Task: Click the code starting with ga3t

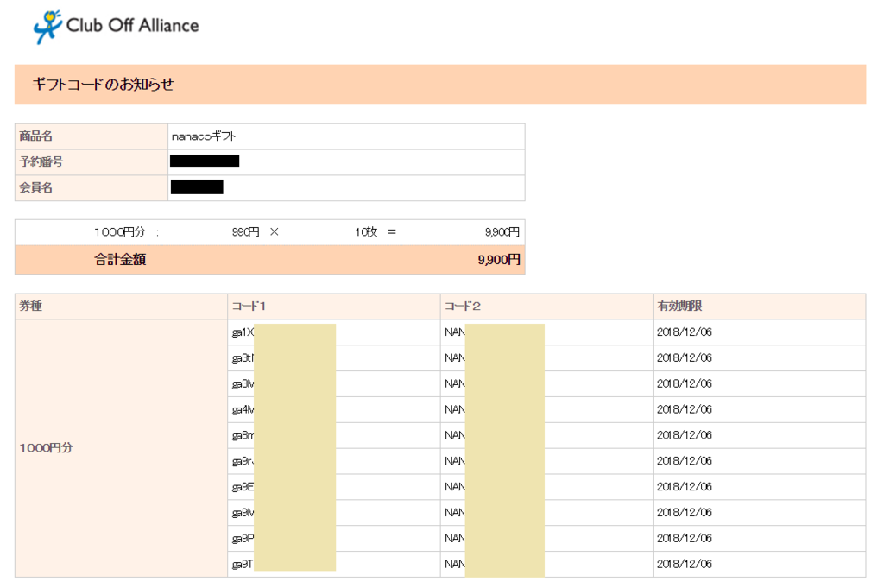Action: coord(243,358)
